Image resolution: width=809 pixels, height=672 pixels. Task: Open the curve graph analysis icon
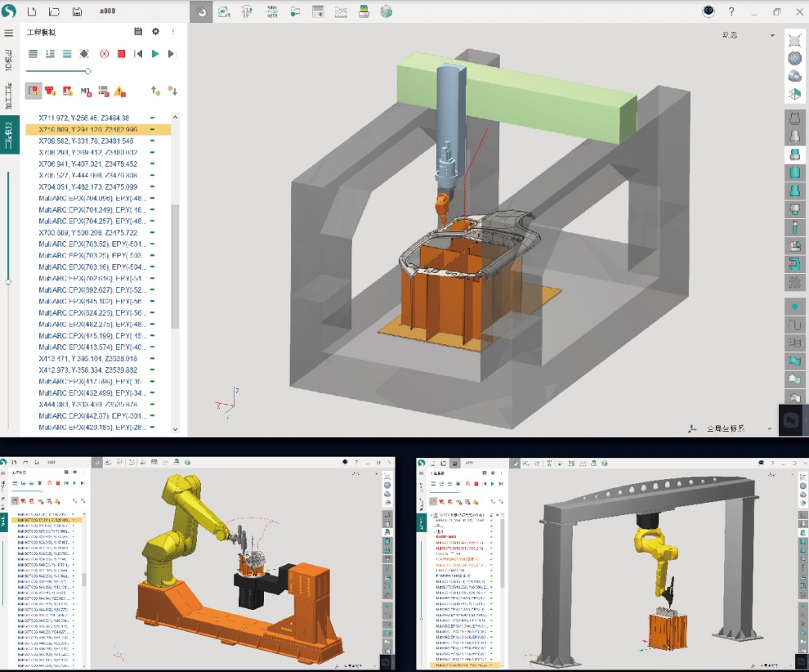click(341, 11)
